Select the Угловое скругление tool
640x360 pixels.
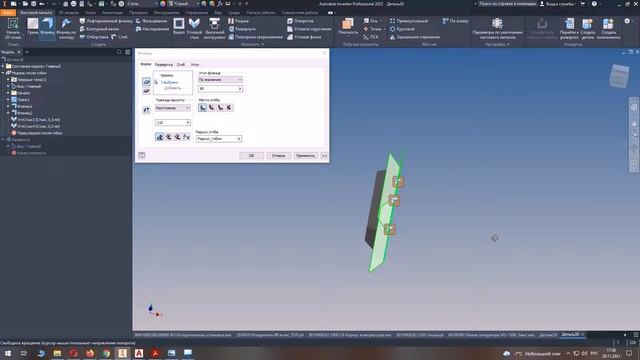click(309, 29)
